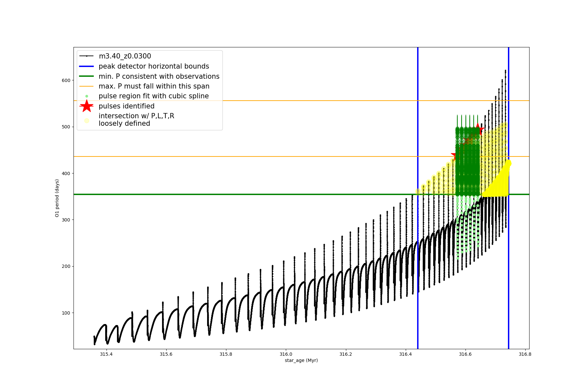This screenshot has width=588, height=392.
Task: Click 'min. P consistent with observations' label
Action: [x=159, y=76]
